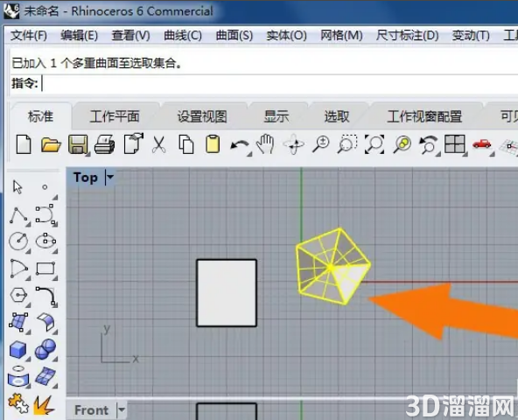518x420 pixels.
Task: Click Zoom selected icon
Action: click(402, 144)
